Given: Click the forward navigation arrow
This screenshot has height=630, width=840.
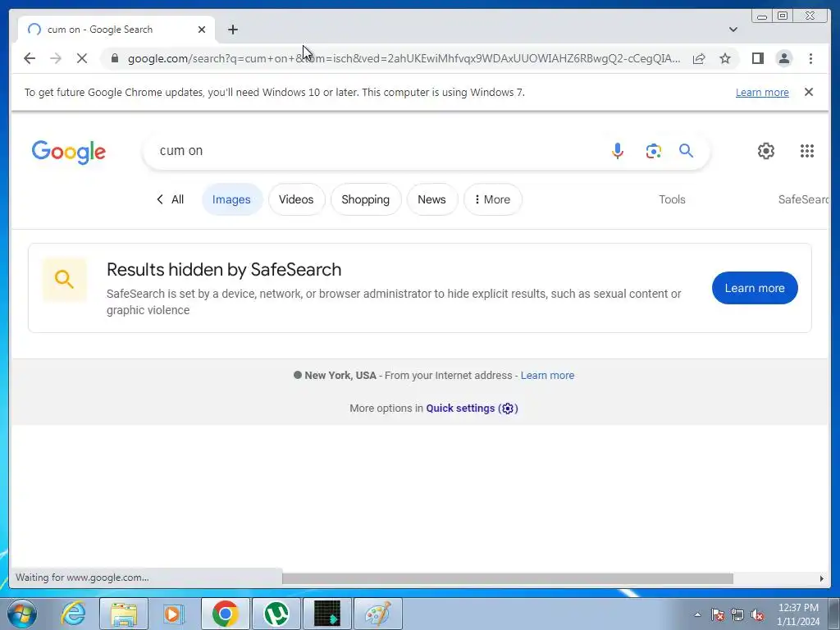Looking at the screenshot, I should tap(56, 58).
